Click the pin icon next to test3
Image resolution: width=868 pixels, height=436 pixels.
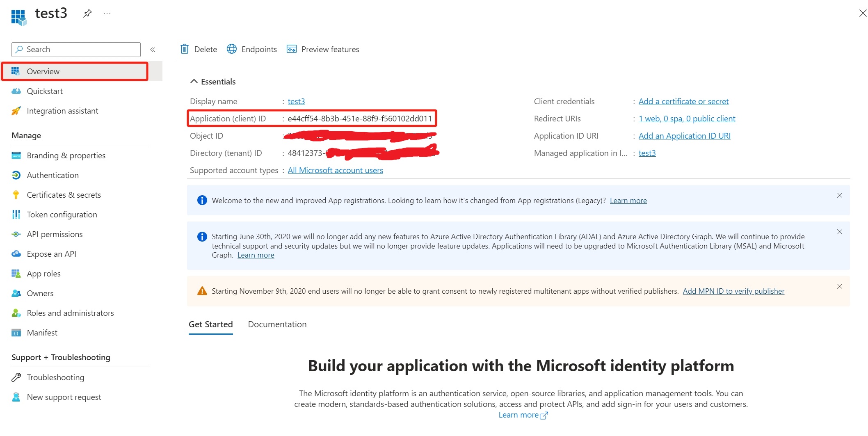coord(87,14)
